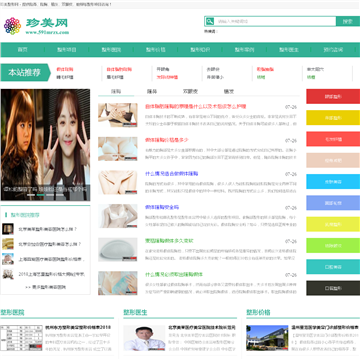
Task: Click the sky-blue category button in sidebar
Action: (333, 182)
